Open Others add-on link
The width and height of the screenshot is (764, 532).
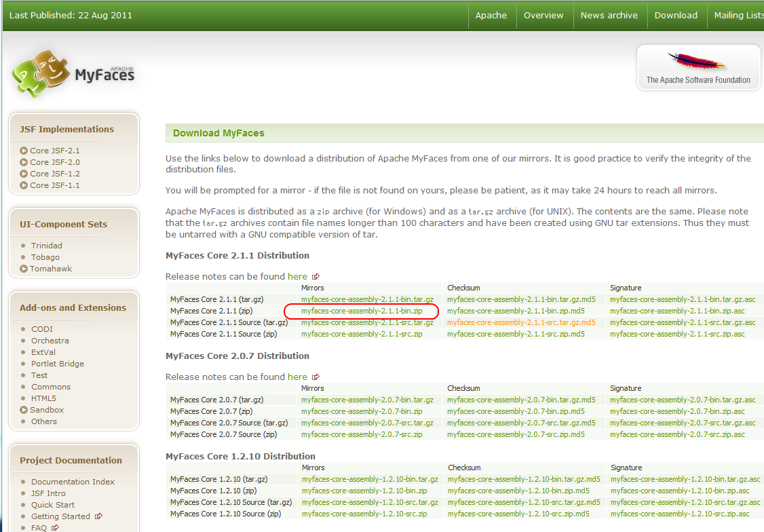[44, 421]
